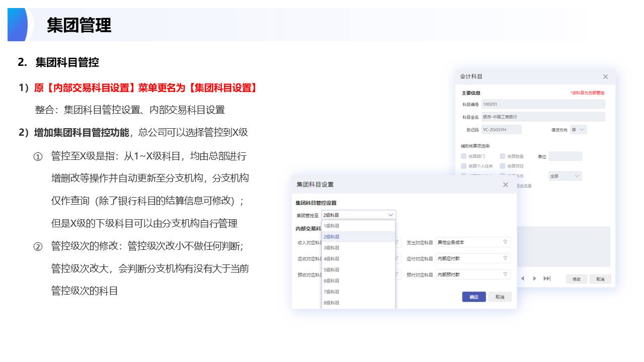Click filter icon in 预付对应科目 field
Viewport: 644px width, 362px height.
click(505, 275)
